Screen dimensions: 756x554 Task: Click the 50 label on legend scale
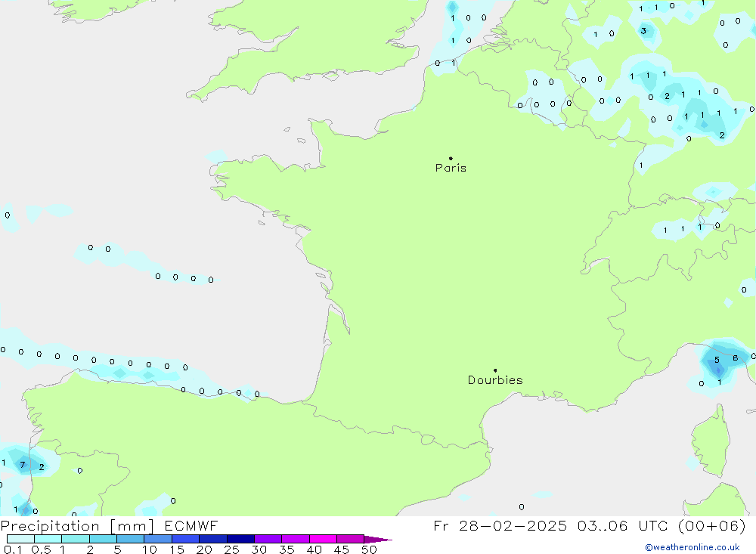point(368,549)
